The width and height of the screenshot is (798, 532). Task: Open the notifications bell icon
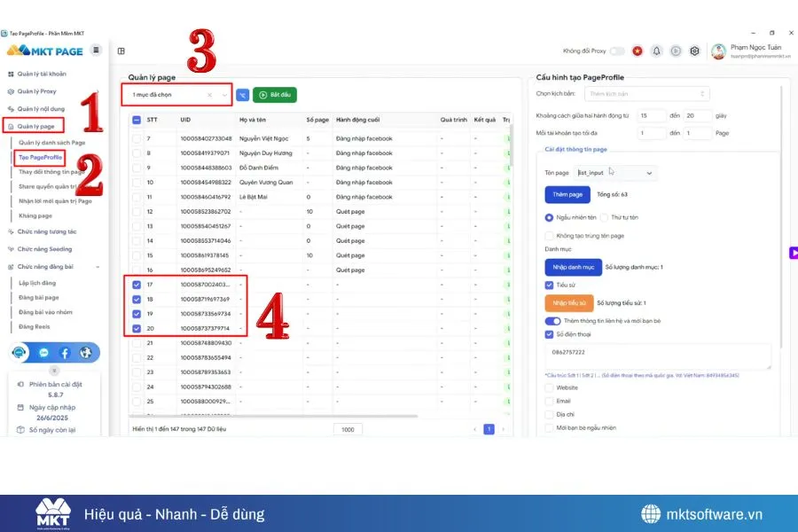[x=657, y=51]
